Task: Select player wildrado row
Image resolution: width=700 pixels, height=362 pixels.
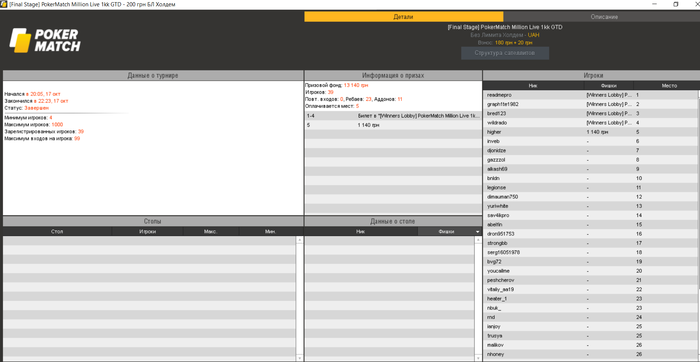Action: [x=589, y=123]
